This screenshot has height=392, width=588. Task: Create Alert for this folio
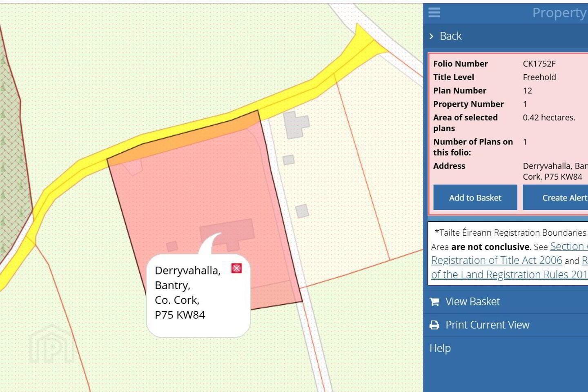[x=555, y=198]
